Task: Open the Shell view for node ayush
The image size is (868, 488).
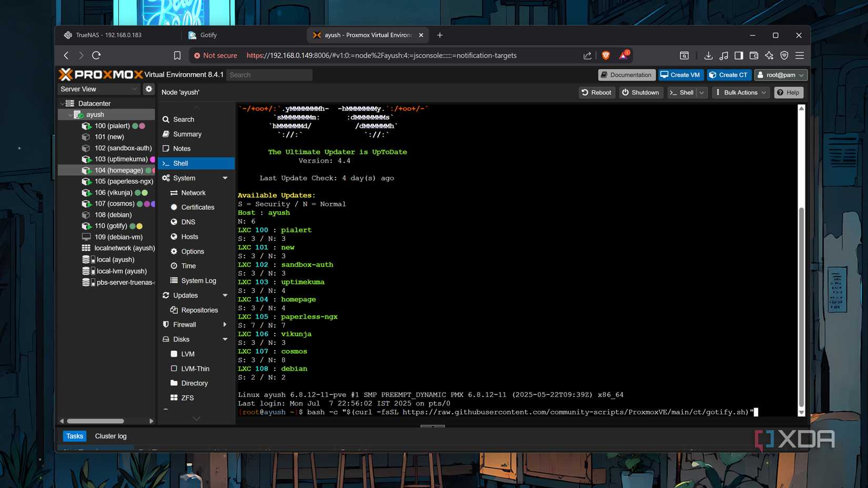Action: click(180, 163)
